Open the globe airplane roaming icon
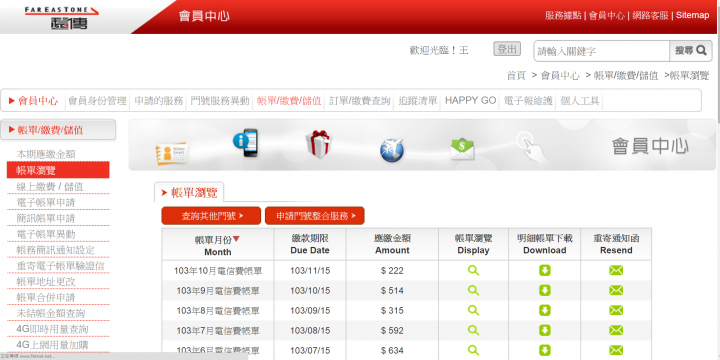 (x=392, y=150)
